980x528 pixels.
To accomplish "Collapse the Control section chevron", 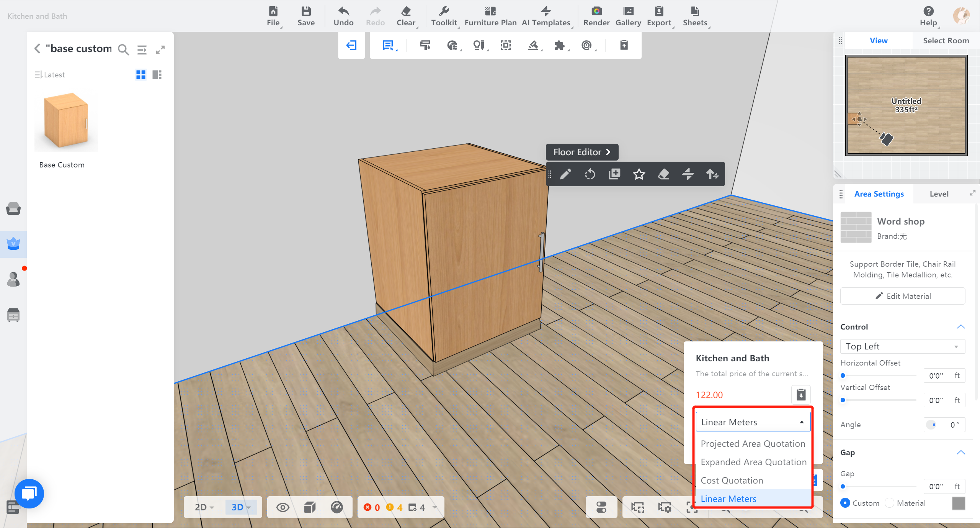I will pyautogui.click(x=960, y=327).
